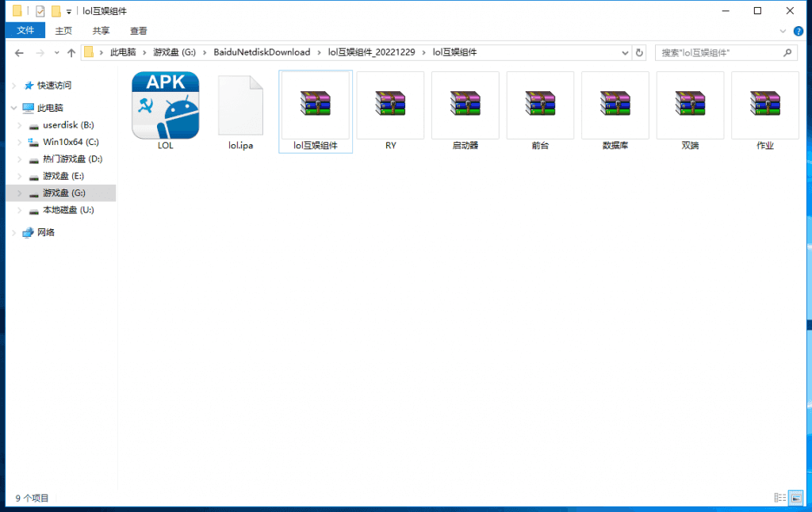Click the lol.ipa file name label
Screen dimensions: 812x512
click(x=240, y=146)
